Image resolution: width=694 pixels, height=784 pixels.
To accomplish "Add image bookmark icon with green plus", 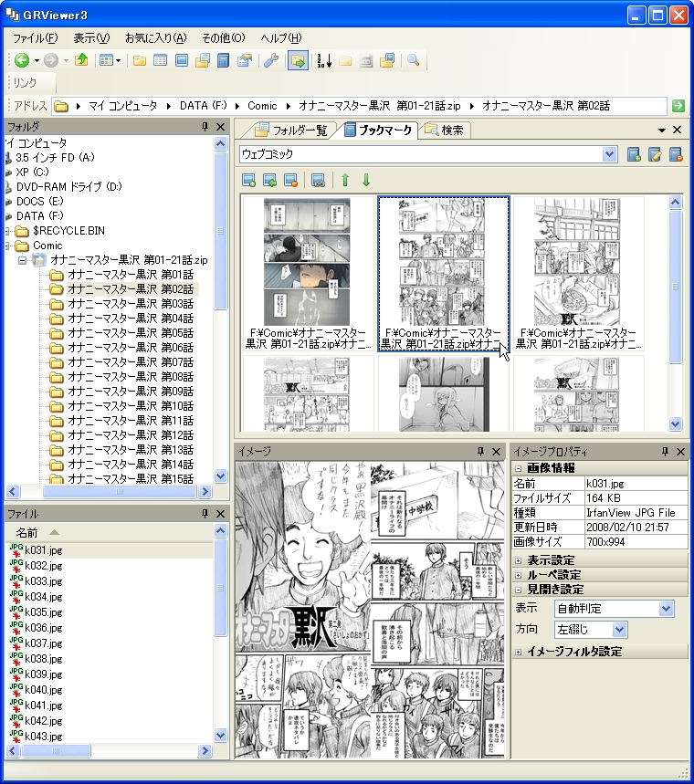I will (x=248, y=180).
